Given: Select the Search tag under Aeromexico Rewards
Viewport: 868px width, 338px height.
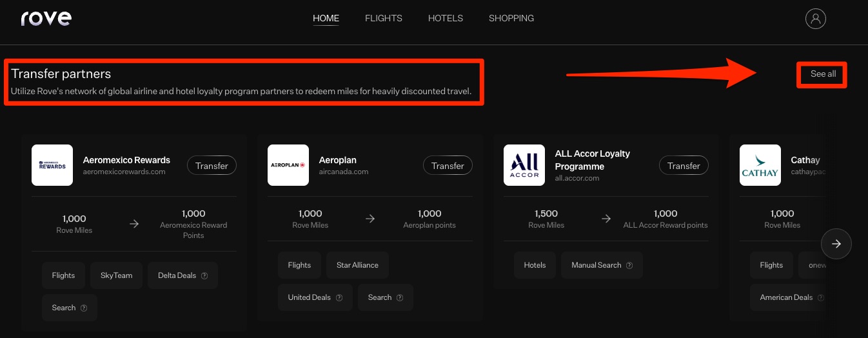Looking at the screenshot, I should point(69,308).
